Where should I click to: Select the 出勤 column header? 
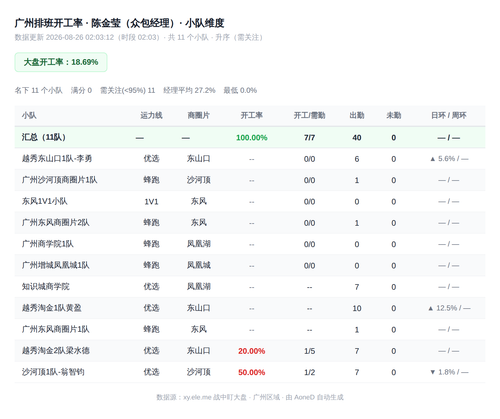coord(357,116)
